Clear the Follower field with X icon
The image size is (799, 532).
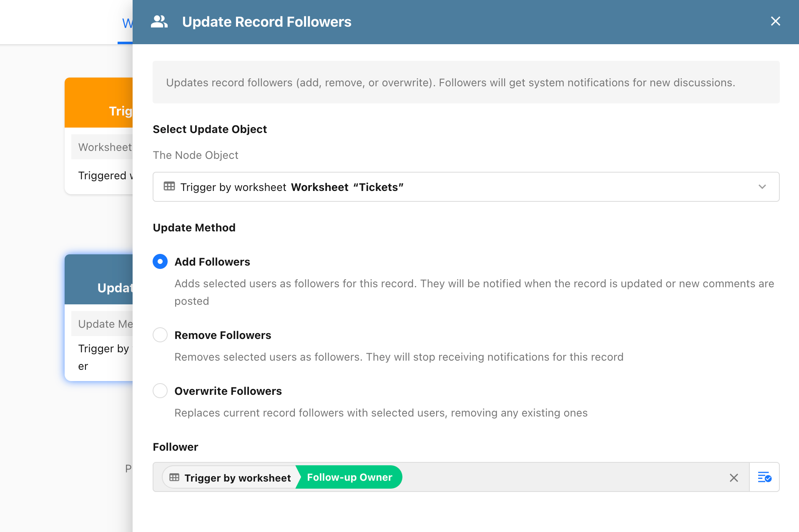[734, 478]
